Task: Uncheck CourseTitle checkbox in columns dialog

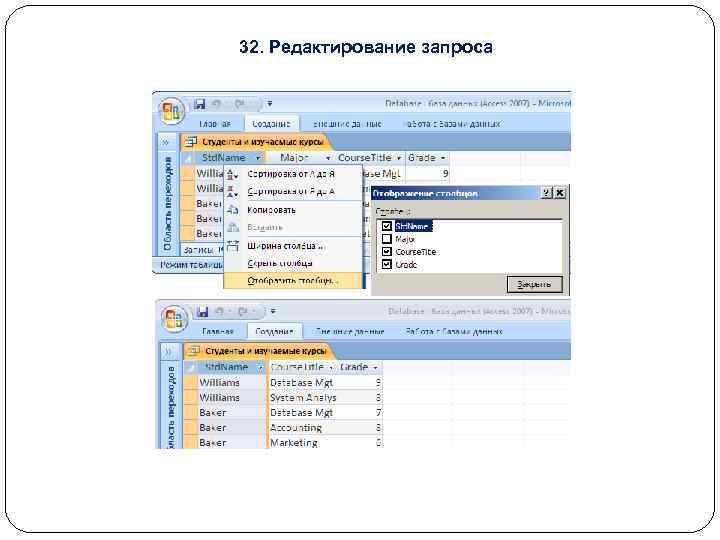Action: (387, 252)
